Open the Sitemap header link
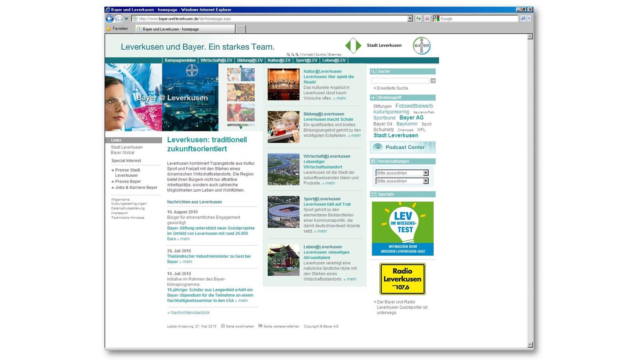The width and height of the screenshot is (644, 363). [335, 55]
